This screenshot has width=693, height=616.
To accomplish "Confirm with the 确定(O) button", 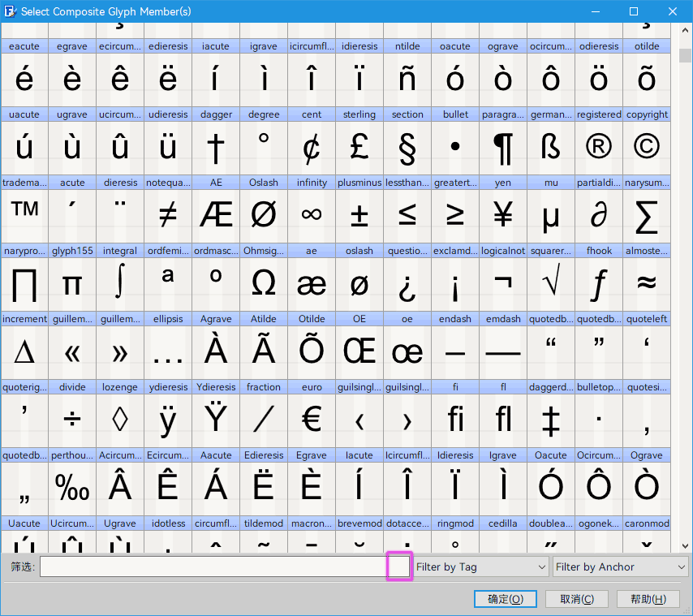I will coord(506,599).
